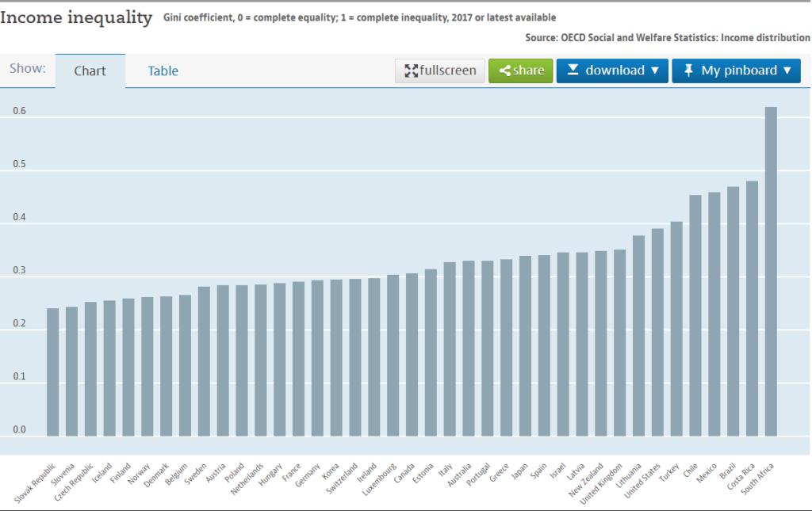Click the 'Korea' axis label

click(x=330, y=471)
